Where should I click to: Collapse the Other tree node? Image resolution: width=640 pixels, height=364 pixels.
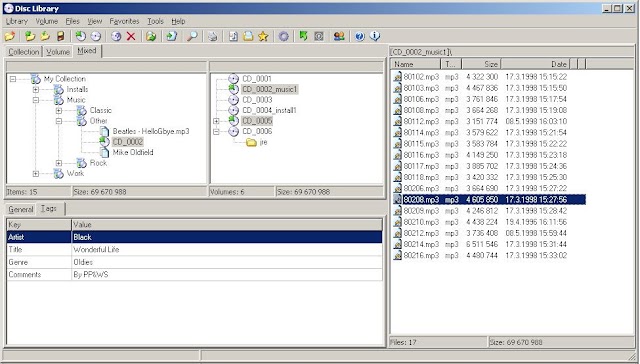coord(59,121)
